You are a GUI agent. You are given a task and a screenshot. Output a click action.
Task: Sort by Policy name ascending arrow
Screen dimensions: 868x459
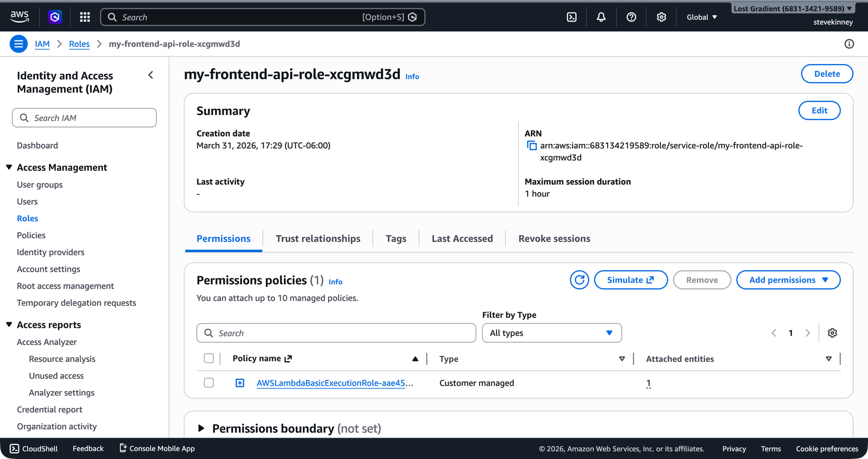[x=415, y=359]
